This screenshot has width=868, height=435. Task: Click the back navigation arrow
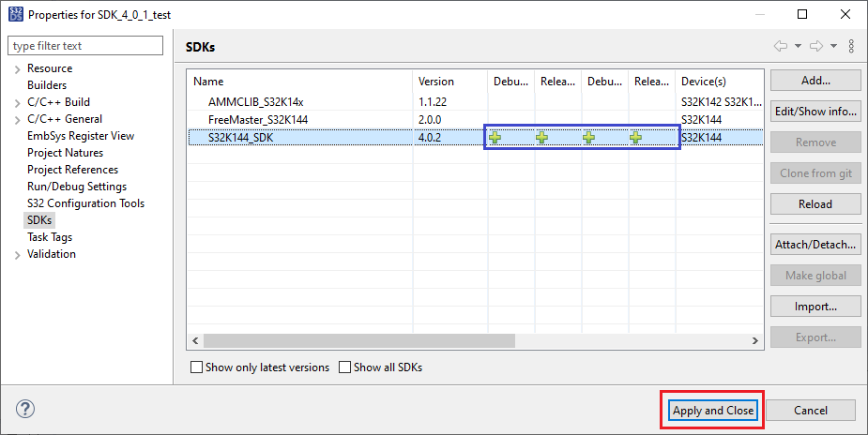tap(781, 46)
